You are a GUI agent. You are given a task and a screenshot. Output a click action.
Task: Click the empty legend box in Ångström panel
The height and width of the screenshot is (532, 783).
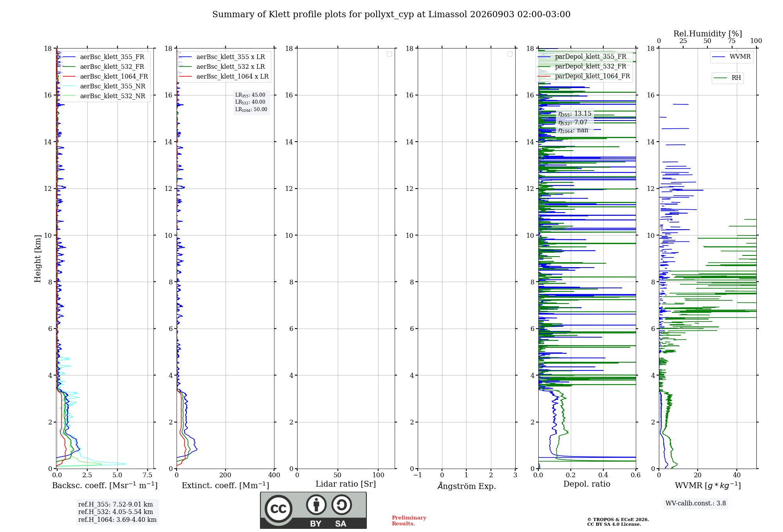coord(510,54)
